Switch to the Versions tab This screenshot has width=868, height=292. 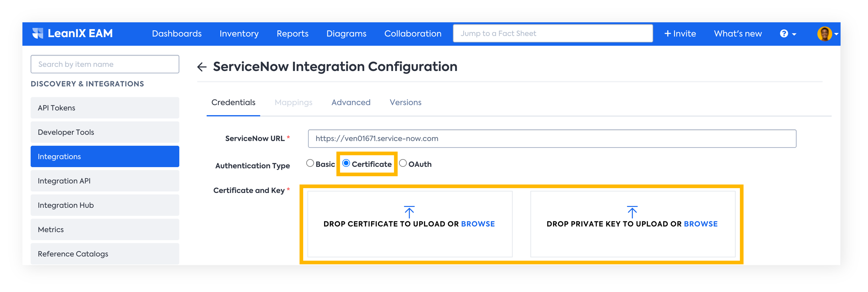405,102
